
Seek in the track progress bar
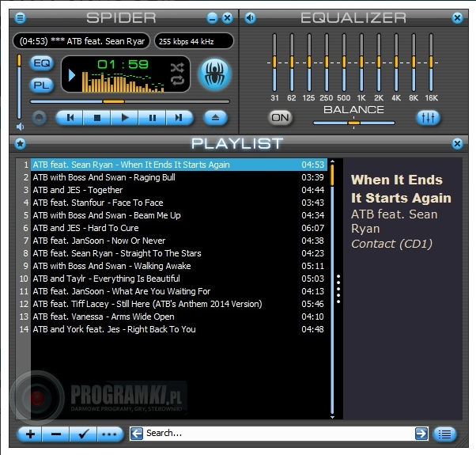[130, 101]
